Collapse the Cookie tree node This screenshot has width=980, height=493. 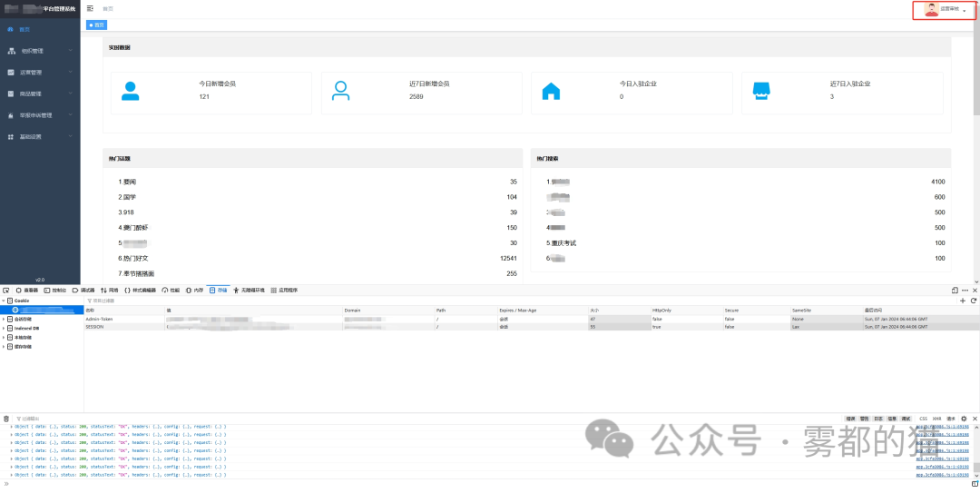click(x=3, y=301)
